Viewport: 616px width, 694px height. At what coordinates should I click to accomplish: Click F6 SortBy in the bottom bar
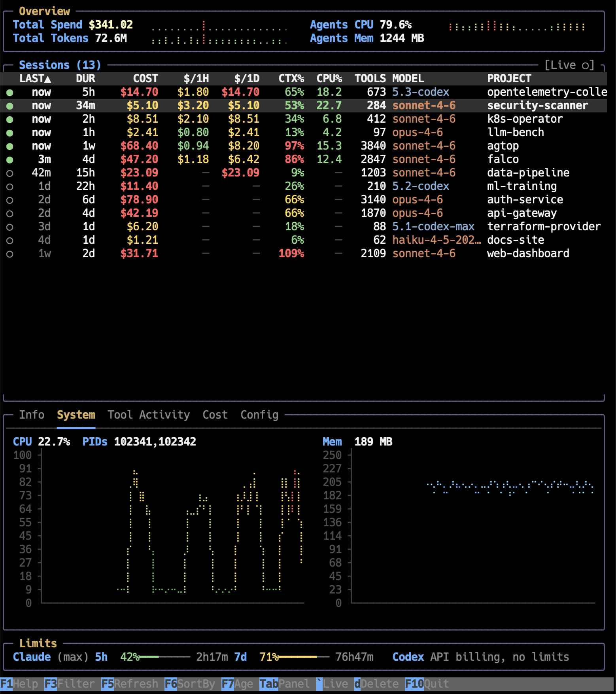[190, 684]
